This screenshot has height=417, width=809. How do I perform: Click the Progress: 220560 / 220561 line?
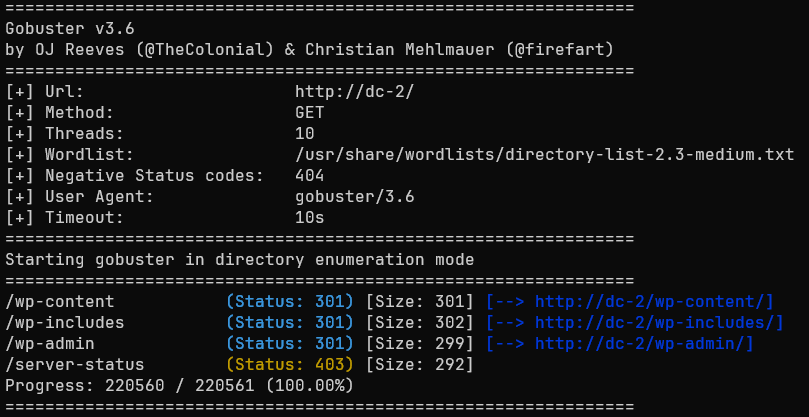pos(180,386)
